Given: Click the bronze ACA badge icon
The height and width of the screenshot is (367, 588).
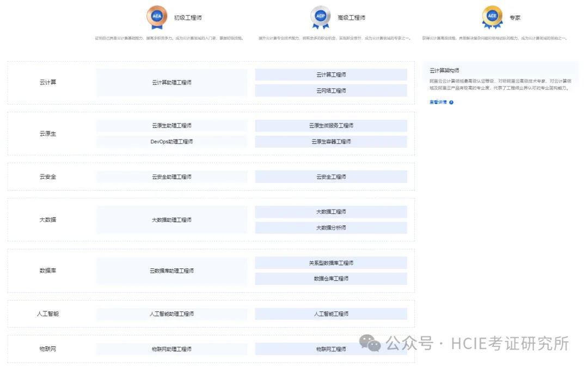Looking at the screenshot, I should pyautogui.click(x=157, y=17).
